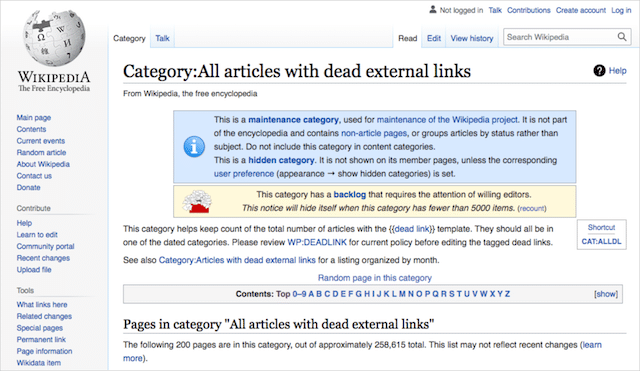Click the Log in link
This screenshot has width=640, height=371.
click(621, 10)
